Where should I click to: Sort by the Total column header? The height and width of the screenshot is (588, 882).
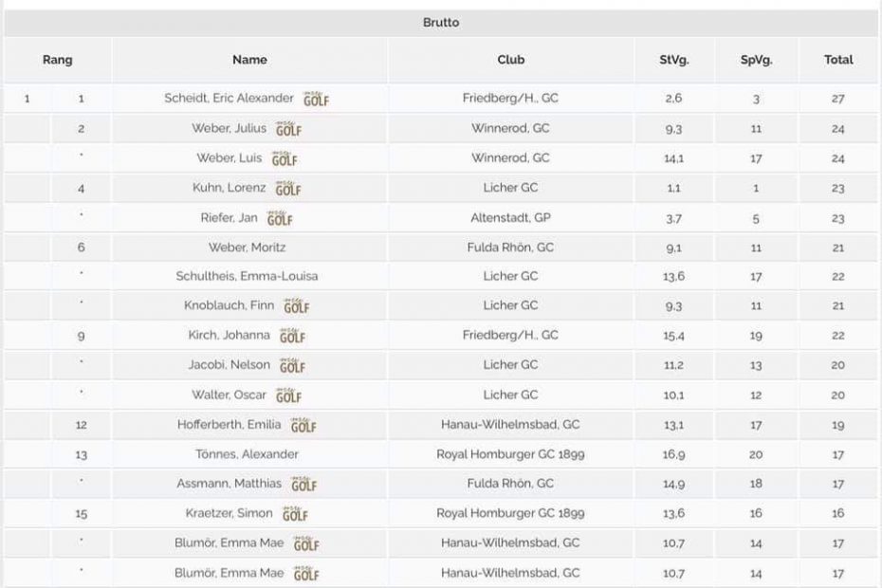pos(838,60)
